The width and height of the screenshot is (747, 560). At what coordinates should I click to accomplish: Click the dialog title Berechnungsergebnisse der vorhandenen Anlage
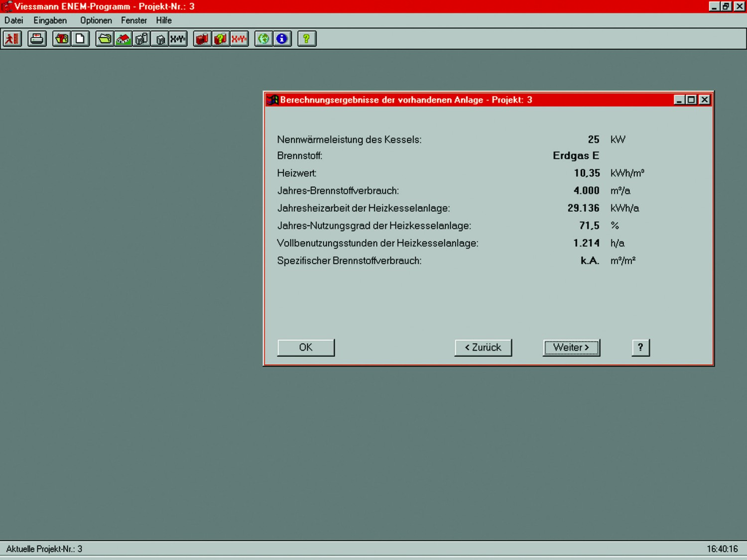pyautogui.click(x=381, y=100)
